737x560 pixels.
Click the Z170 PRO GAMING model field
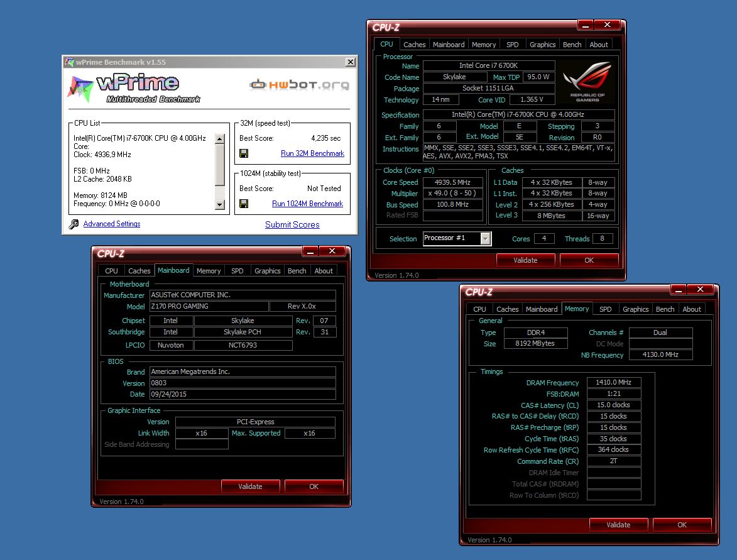(209, 306)
